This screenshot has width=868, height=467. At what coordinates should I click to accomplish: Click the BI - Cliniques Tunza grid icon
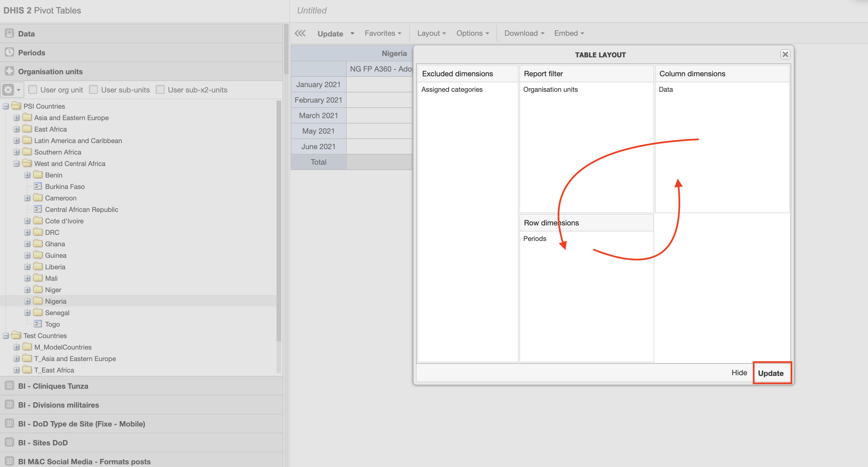coord(9,386)
